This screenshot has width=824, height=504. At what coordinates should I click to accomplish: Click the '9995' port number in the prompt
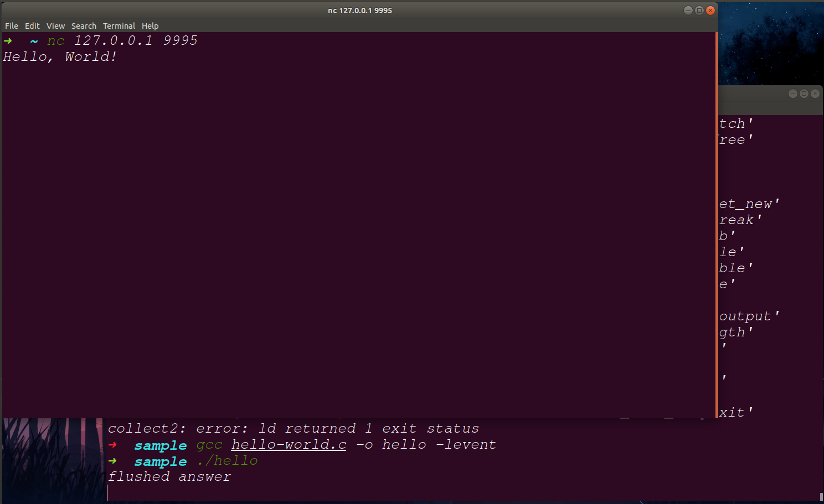tap(180, 40)
